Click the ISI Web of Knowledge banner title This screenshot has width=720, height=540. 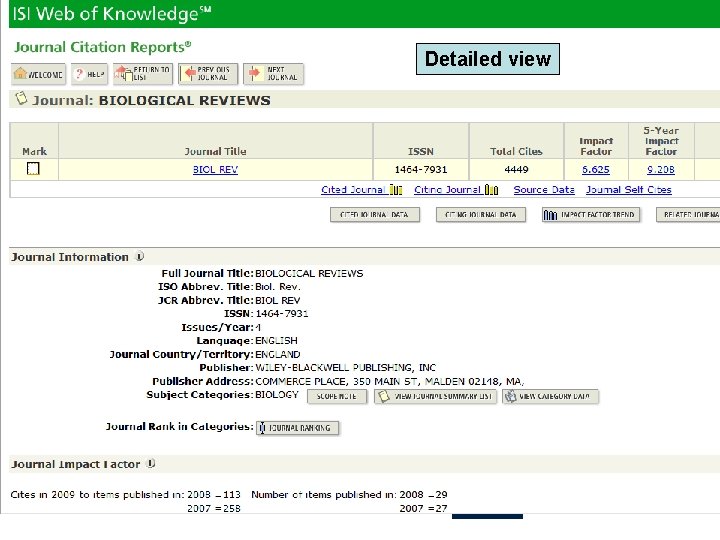pyautogui.click(x=112, y=14)
